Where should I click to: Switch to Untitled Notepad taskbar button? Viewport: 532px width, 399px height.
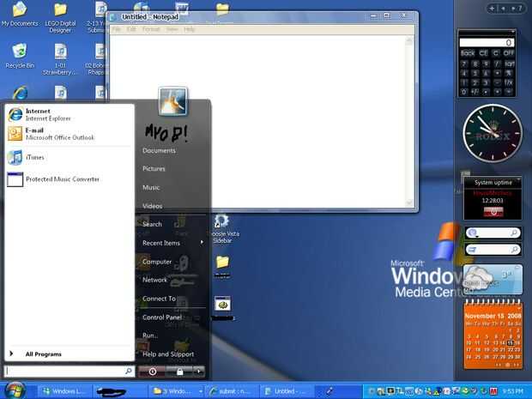coord(287,391)
